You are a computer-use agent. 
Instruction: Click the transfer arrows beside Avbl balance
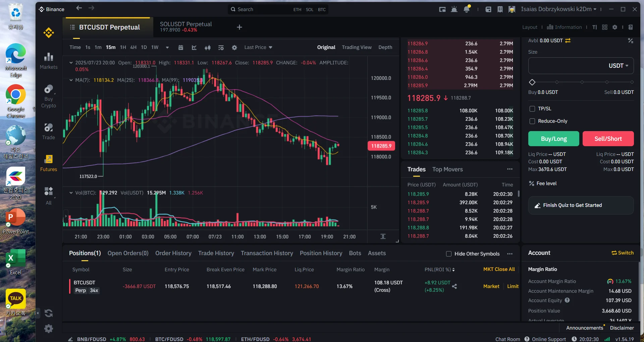tap(568, 41)
